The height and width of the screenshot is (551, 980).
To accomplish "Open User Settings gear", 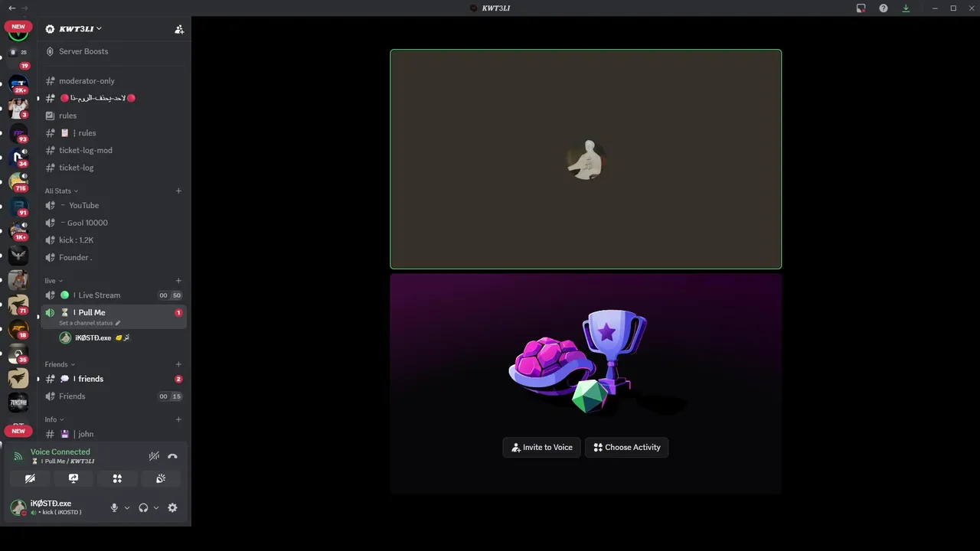I will [172, 507].
